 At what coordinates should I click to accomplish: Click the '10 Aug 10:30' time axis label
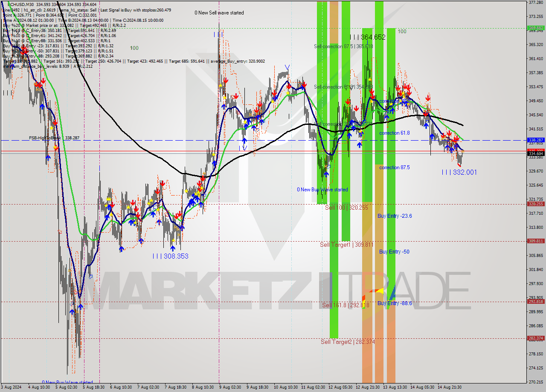(285, 387)
